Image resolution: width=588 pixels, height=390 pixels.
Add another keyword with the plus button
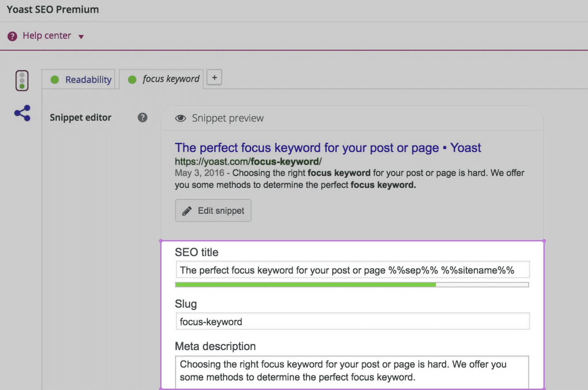tap(214, 78)
